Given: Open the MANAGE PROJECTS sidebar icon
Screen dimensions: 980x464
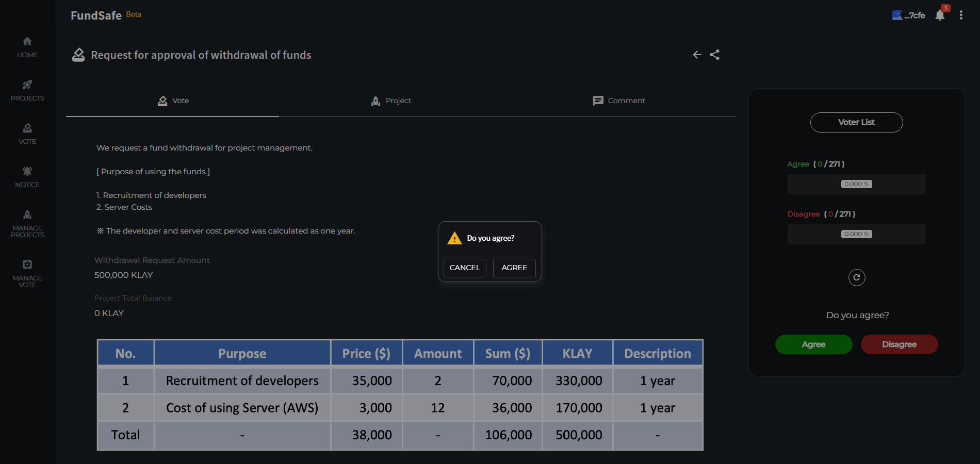Looking at the screenshot, I should point(27,214).
